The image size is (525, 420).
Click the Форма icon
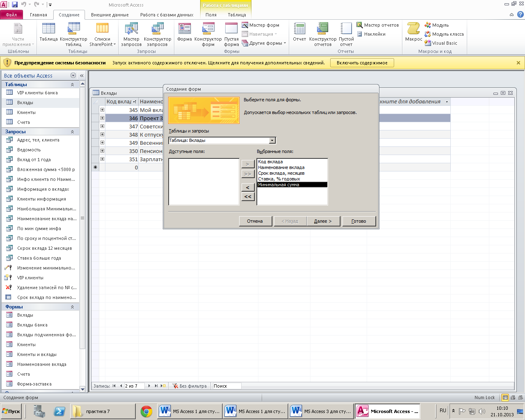pyautogui.click(x=185, y=32)
